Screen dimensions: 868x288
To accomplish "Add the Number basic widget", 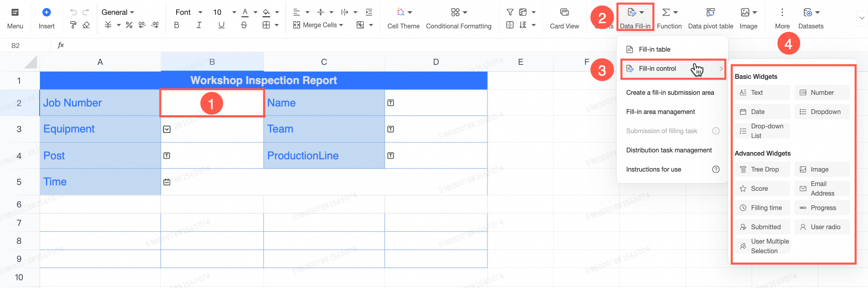I will pyautogui.click(x=822, y=92).
